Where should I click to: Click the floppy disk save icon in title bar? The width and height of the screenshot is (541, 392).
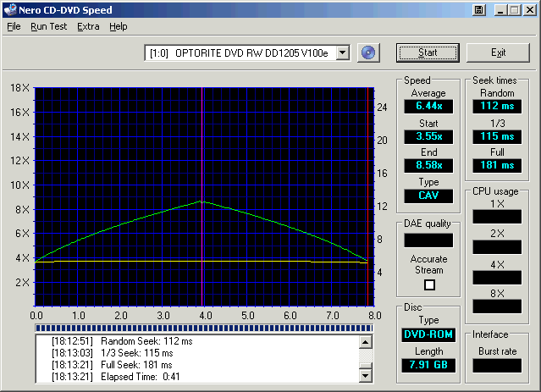(x=479, y=10)
